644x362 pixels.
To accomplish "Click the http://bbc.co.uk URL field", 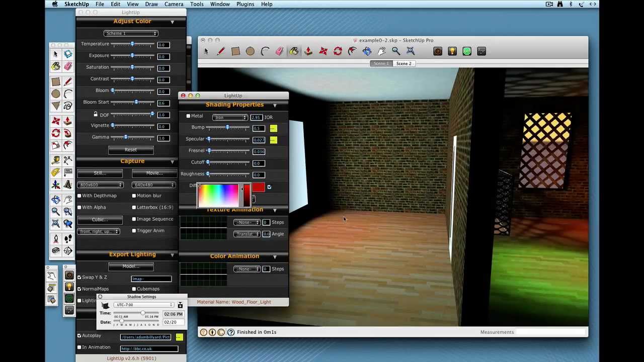I will point(149,348).
